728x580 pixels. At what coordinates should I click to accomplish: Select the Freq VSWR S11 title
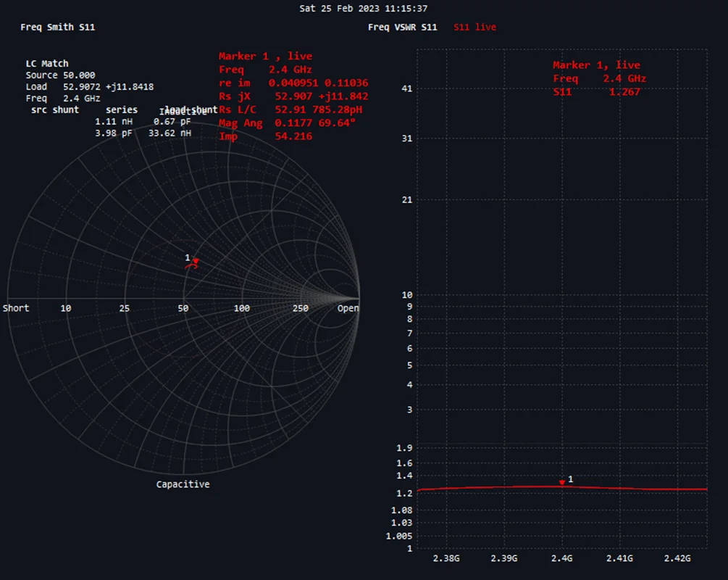point(403,27)
